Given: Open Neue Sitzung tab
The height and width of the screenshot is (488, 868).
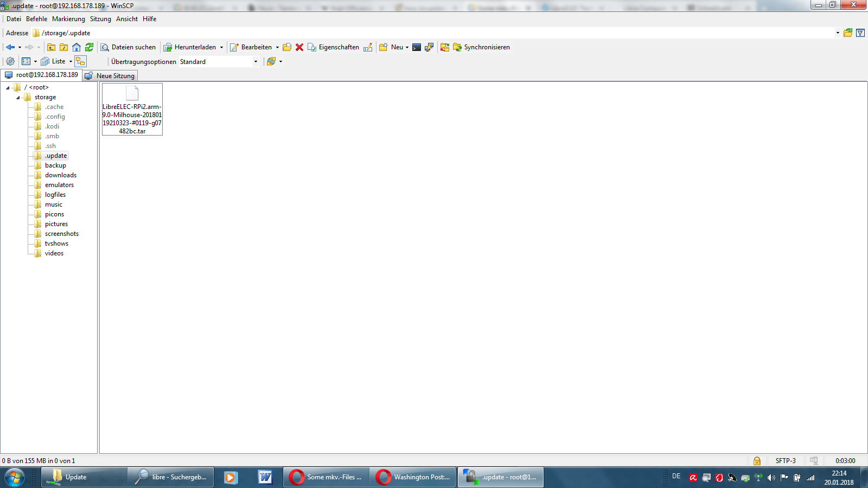Looking at the screenshot, I should (x=110, y=76).
